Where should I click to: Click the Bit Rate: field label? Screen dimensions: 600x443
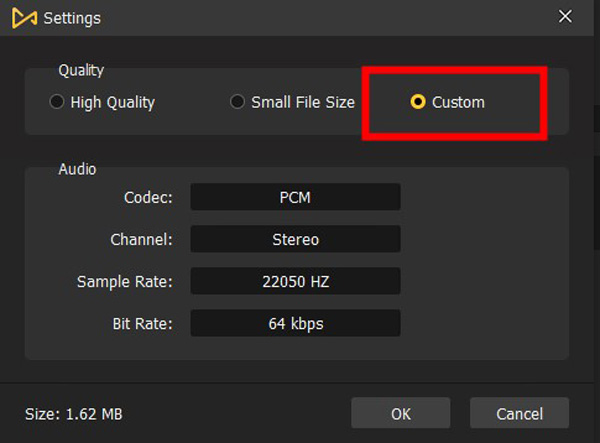[x=142, y=324]
